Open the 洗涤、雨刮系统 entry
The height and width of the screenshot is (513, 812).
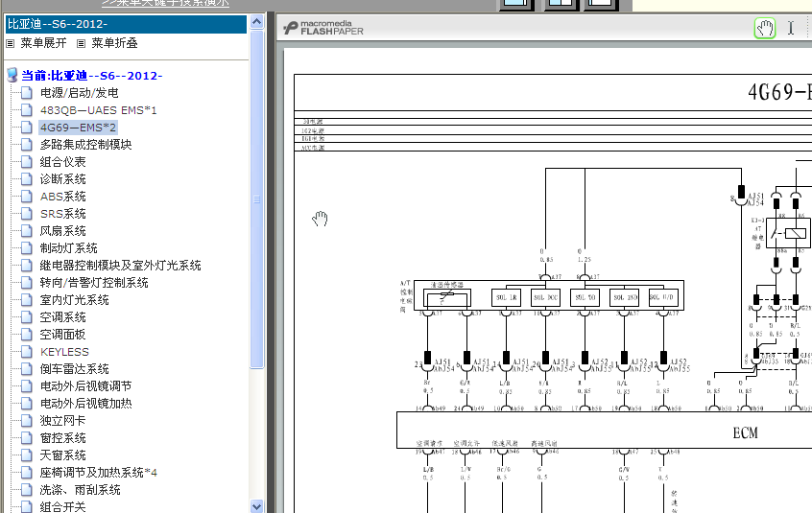point(80,490)
